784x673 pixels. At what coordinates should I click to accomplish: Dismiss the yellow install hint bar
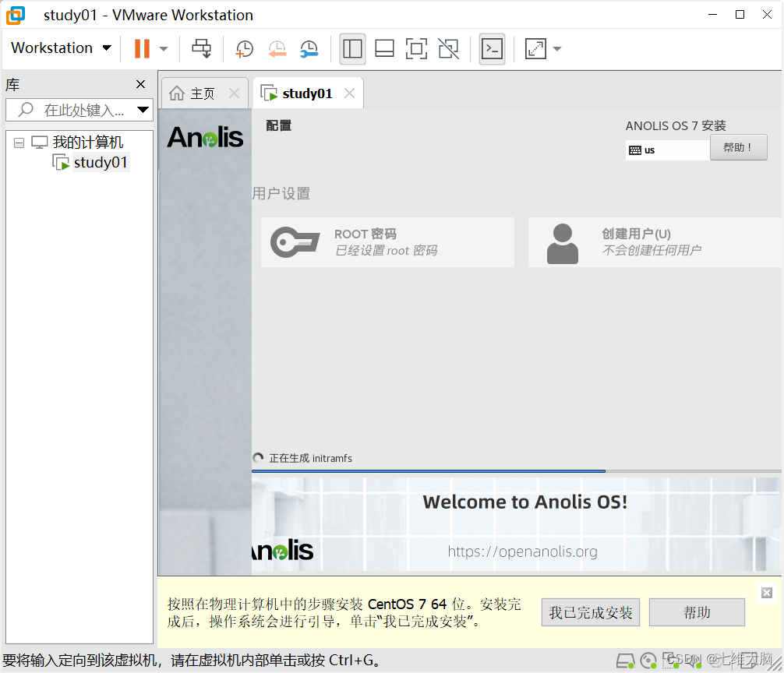(x=767, y=593)
